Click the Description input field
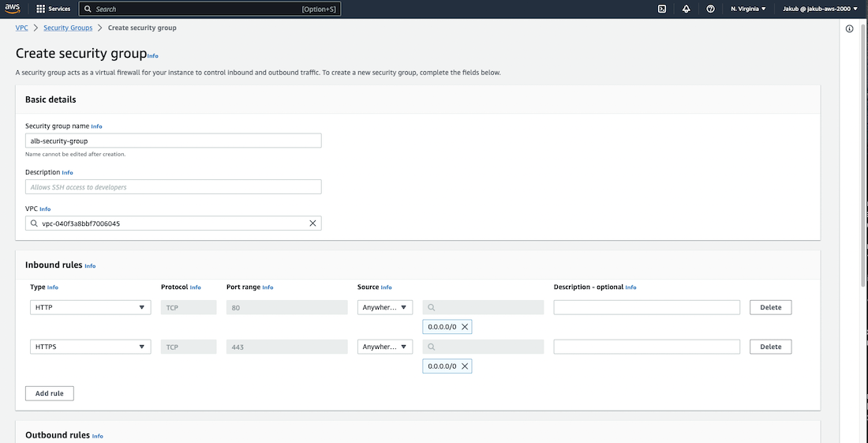The image size is (868, 443). (x=173, y=187)
